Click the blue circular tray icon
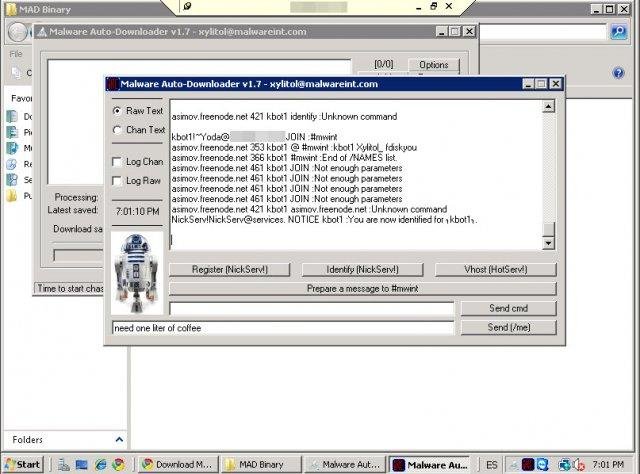 pos(542,465)
